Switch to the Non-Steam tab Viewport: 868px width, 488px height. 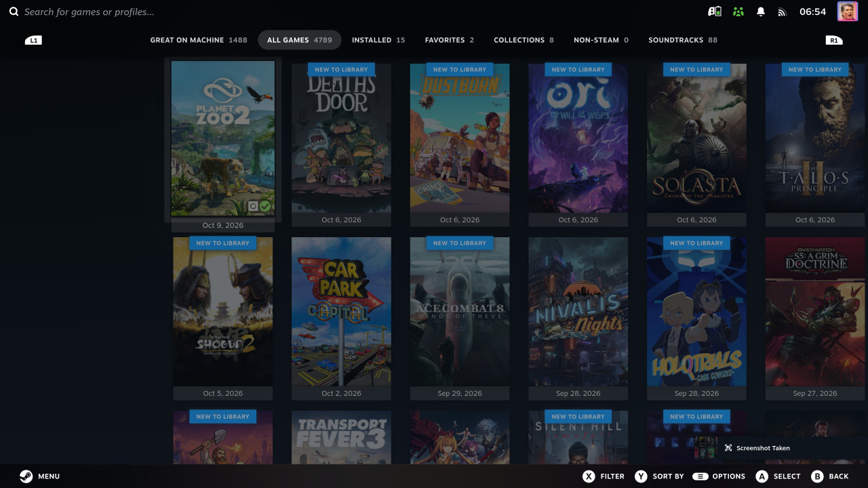pos(601,40)
